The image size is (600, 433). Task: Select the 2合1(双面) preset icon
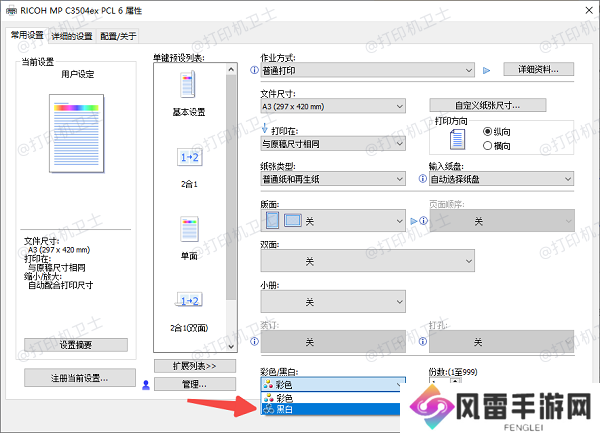[x=189, y=300]
